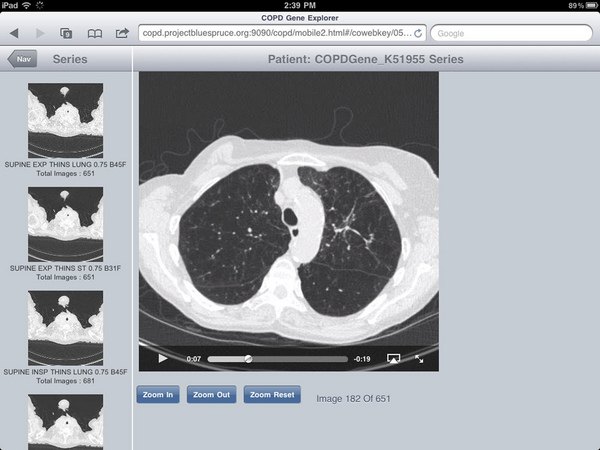Enter fullscreen with the expand arrows icon
This screenshot has width=600, height=450.
(419, 359)
